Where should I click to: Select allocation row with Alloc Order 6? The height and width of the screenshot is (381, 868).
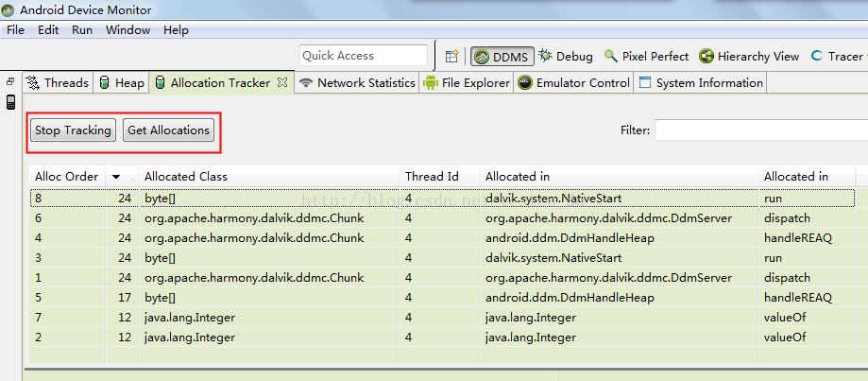[x=442, y=218]
